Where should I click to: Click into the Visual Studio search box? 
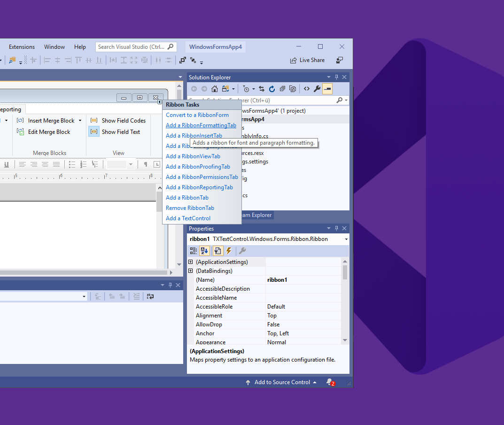[x=134, y=46]
